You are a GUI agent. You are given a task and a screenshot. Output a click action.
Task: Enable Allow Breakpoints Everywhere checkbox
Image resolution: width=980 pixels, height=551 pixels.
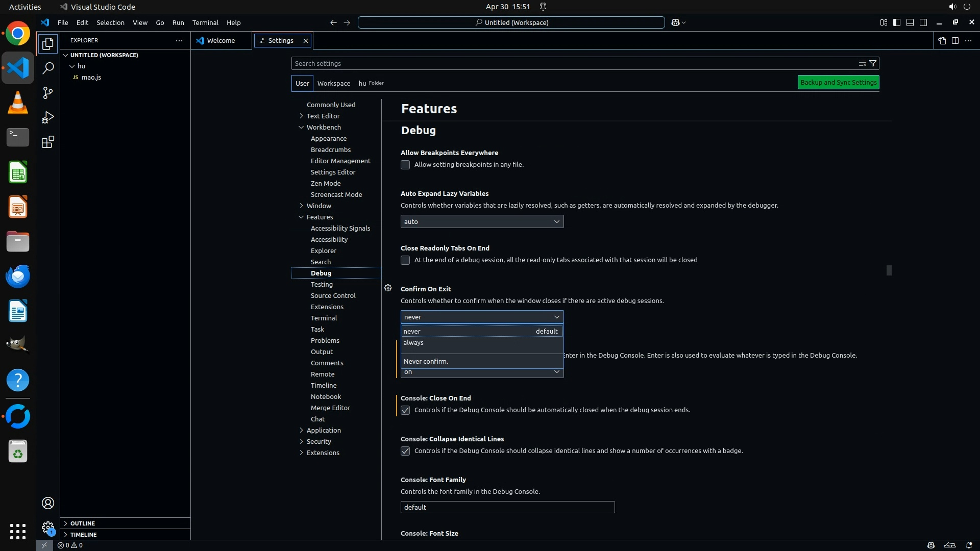pyautogui.click(x=405, y=165)
